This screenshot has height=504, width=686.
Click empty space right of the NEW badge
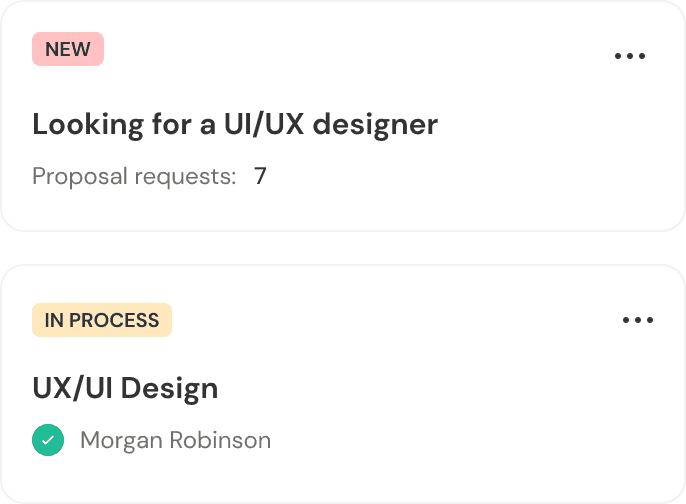pos(350,50)
